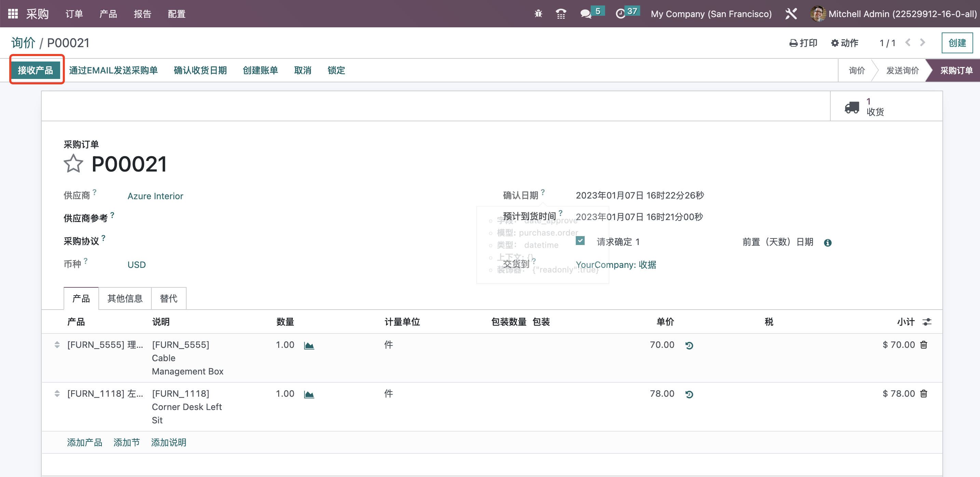Toggle the request confirmation checkbox
Viewport: 980px width, 477px height.
coord(580,241)
